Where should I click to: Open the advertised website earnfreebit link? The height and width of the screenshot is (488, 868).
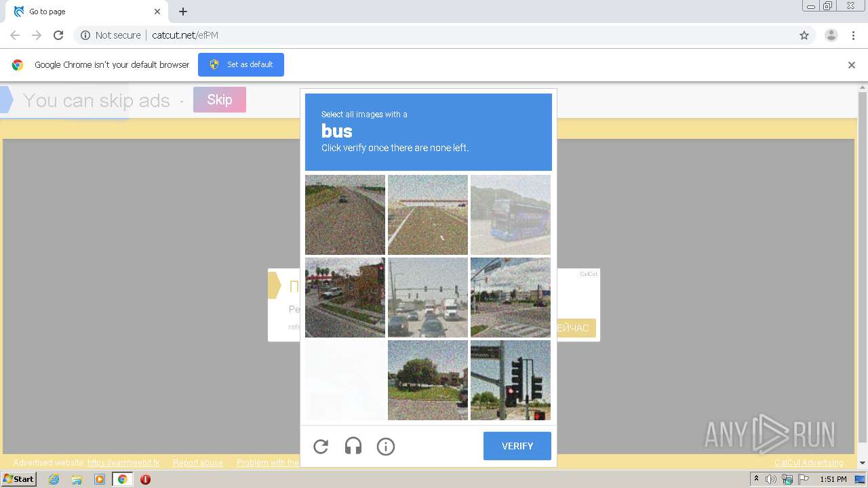[x=123, y=463]
